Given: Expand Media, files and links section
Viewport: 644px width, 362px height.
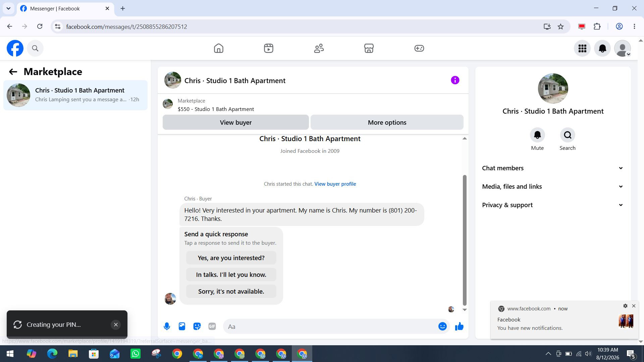Looking at the screenshot, I should tap(553, 187).
